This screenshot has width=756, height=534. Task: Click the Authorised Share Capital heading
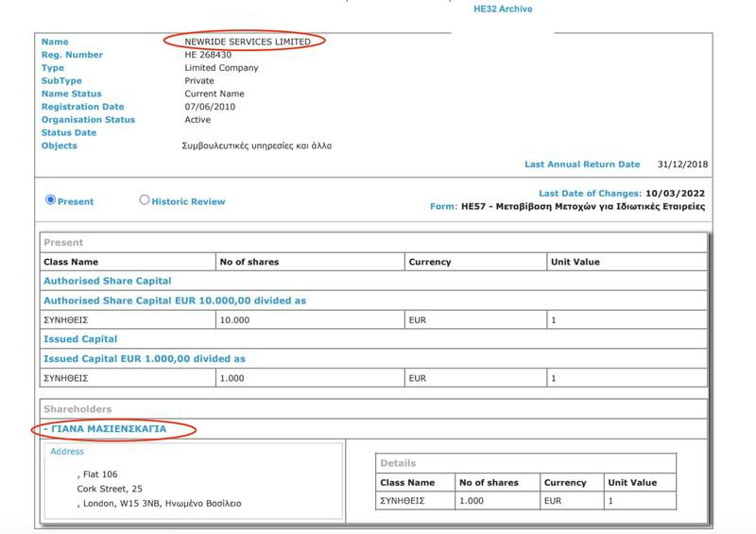(108, 281)
